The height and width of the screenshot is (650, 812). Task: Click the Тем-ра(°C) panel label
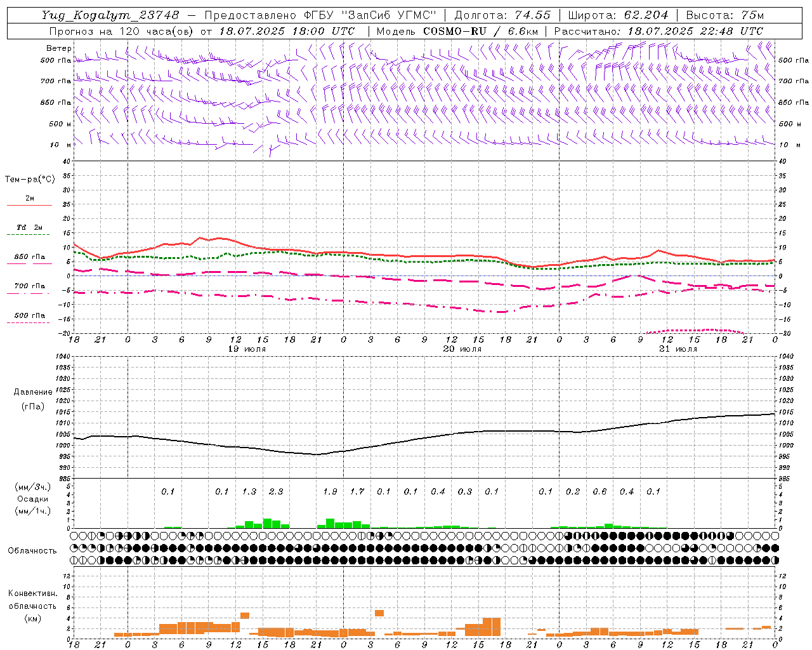click(x=30, y=180)
